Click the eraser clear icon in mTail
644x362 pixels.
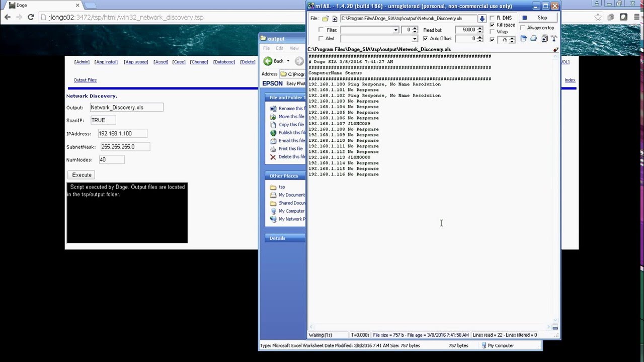(555, 49)
